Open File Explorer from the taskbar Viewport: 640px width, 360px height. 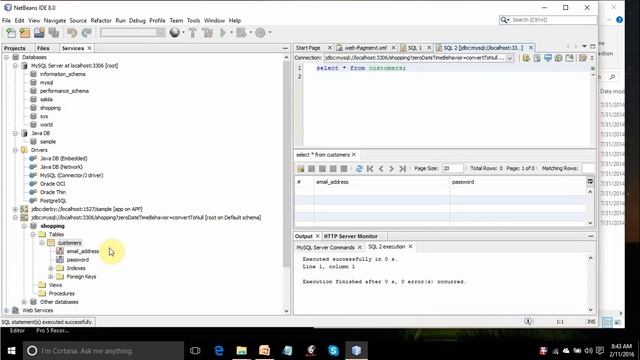click(x=242, y=351)
